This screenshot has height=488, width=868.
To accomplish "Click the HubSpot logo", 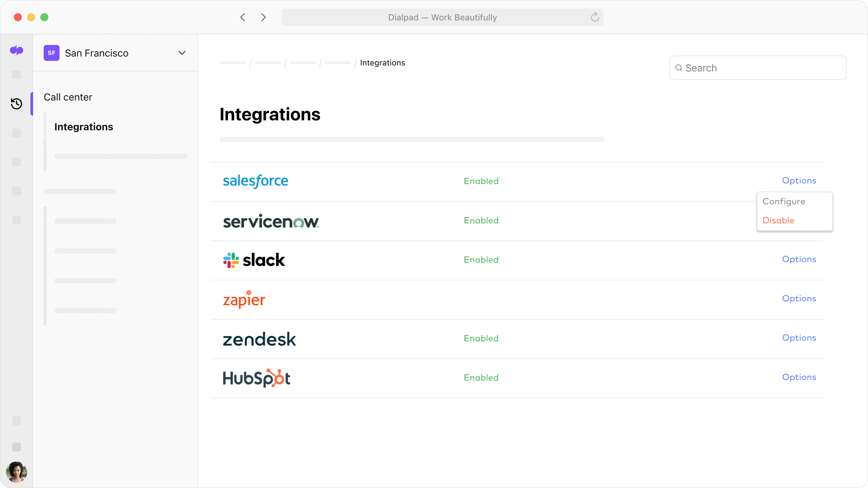I will coord(256,378).
